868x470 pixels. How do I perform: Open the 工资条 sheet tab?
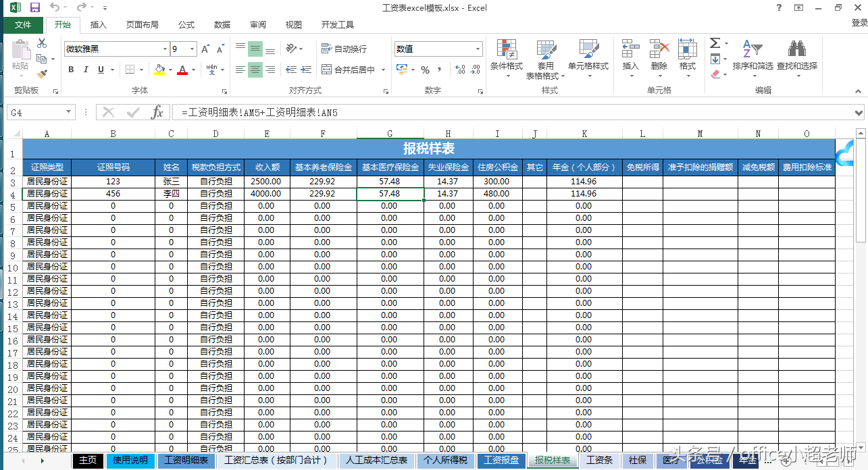[x=599, y=461]
